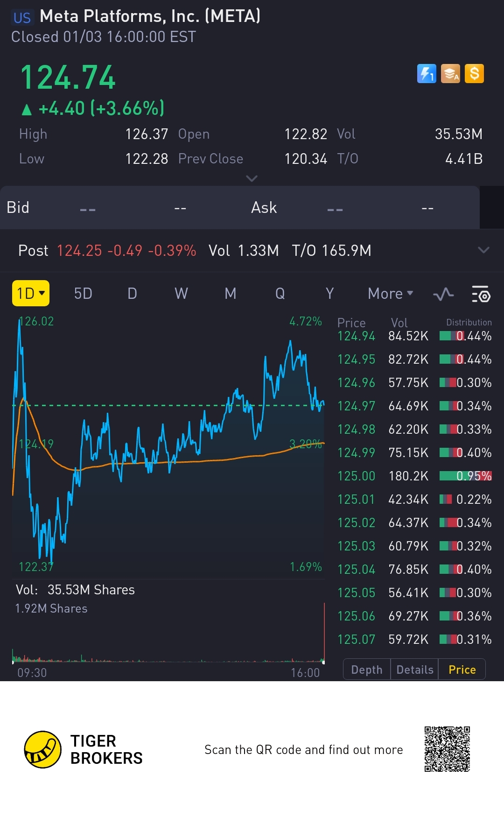Switch to the Details view
The image size is (504, 818).
point(414,670)
